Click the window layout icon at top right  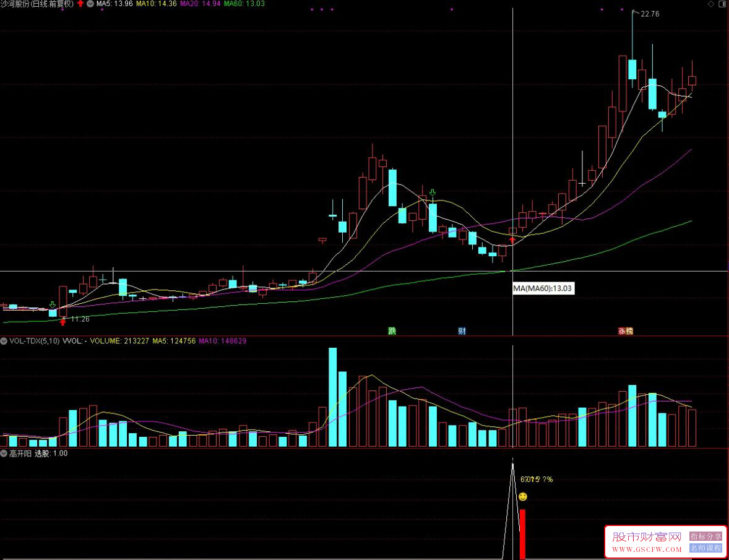click(x=723, y=4)
